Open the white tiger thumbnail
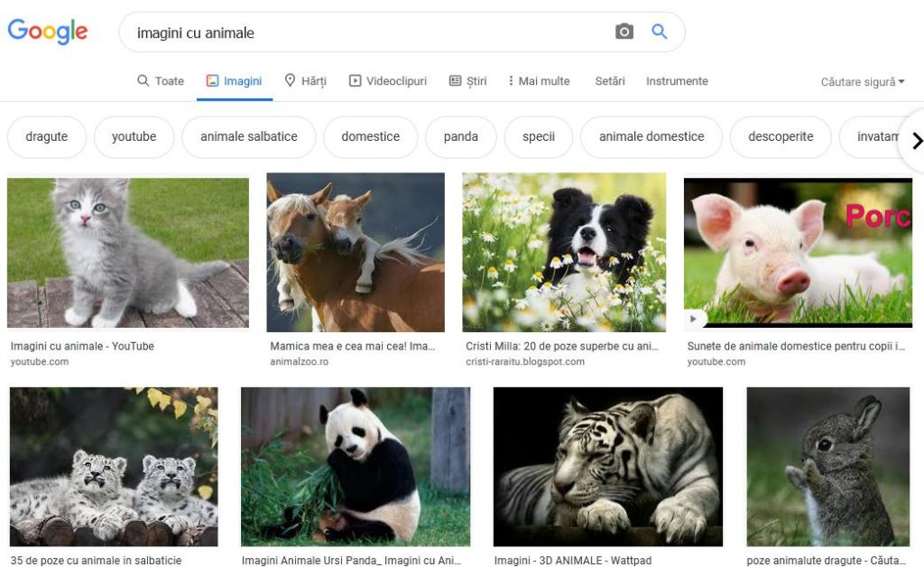Screen dimensions: 924x567 pos(607,467)
